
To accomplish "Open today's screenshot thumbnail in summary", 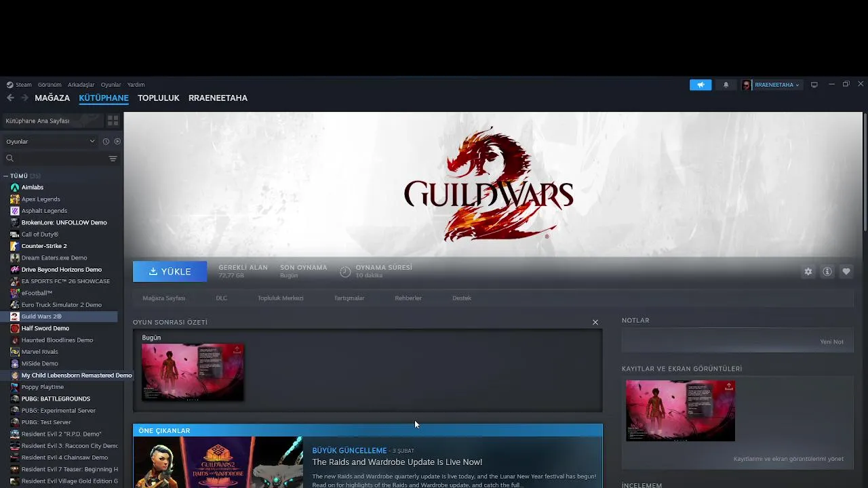I will click(x=193, y=372).
